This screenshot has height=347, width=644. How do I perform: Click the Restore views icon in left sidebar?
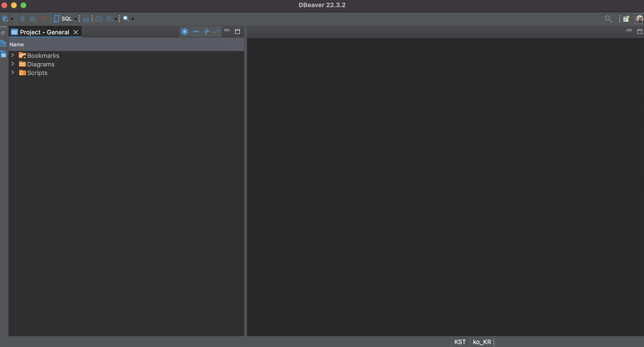(x=3, y=33)
